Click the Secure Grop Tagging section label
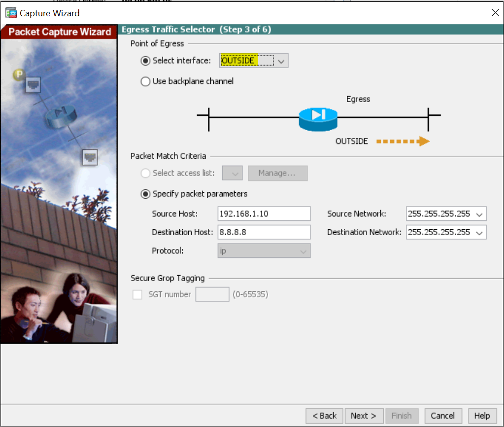504x427 pixels. [168, 278]
